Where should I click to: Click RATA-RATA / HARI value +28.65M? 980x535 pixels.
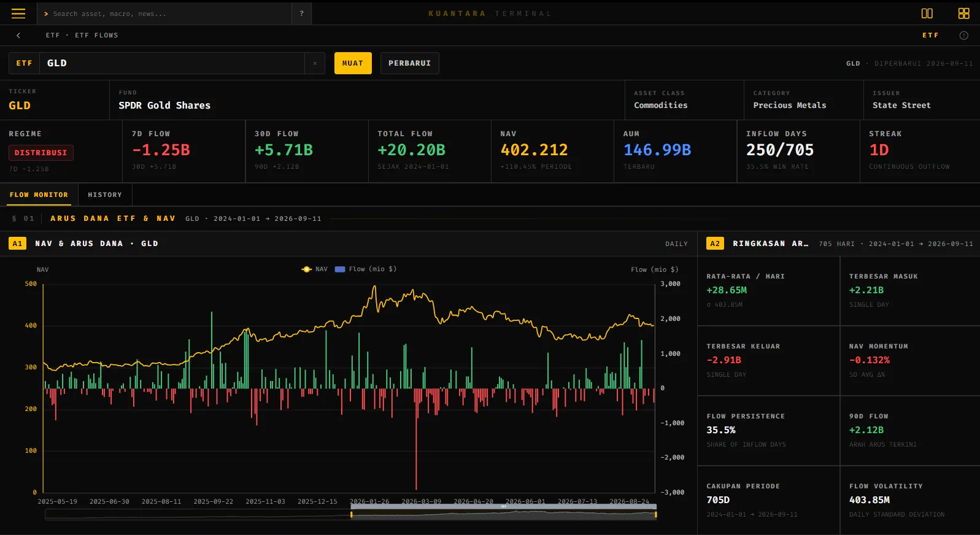(x=727, y=290)
